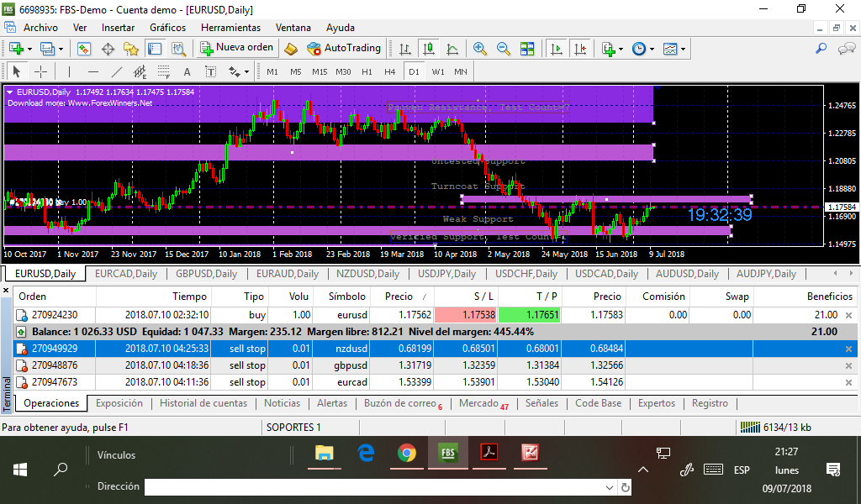This screenshot has width=861, height=504.
Task: Open Chrome from the Windows taskbar
Action: tap(407, 453)
